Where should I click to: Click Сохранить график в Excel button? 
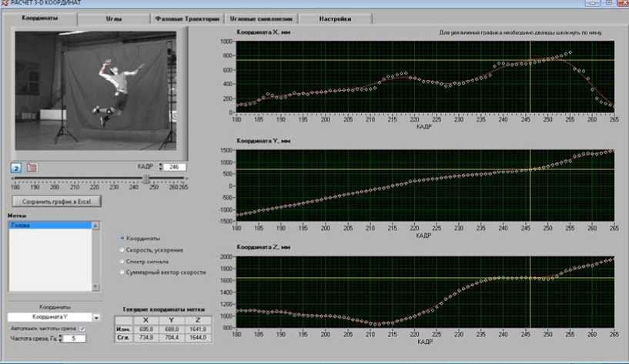pos(57,202)
